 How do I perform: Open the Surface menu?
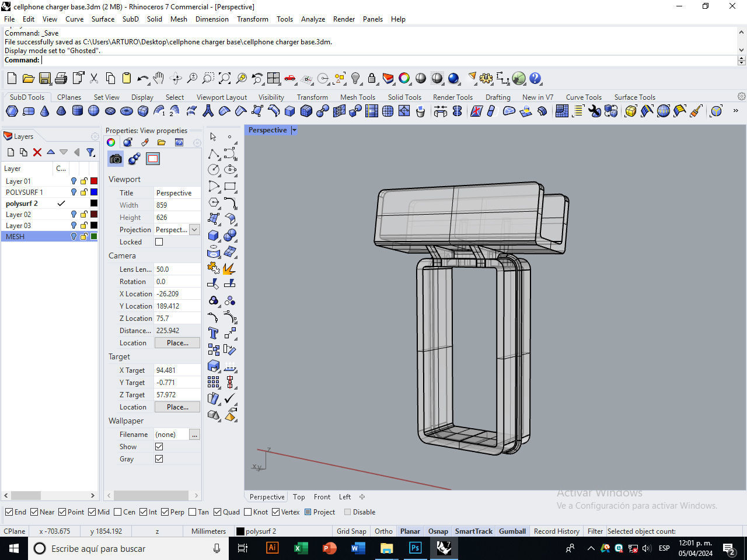point(103,19)
